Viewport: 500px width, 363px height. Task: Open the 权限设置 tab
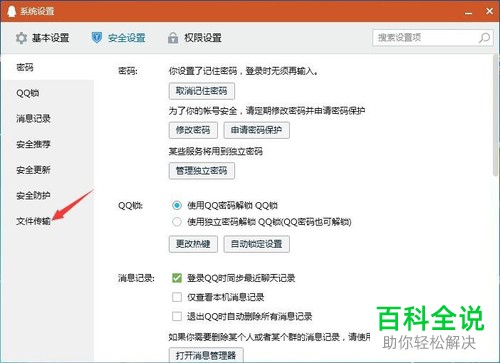pyautogui.click(x=195, y=38)
